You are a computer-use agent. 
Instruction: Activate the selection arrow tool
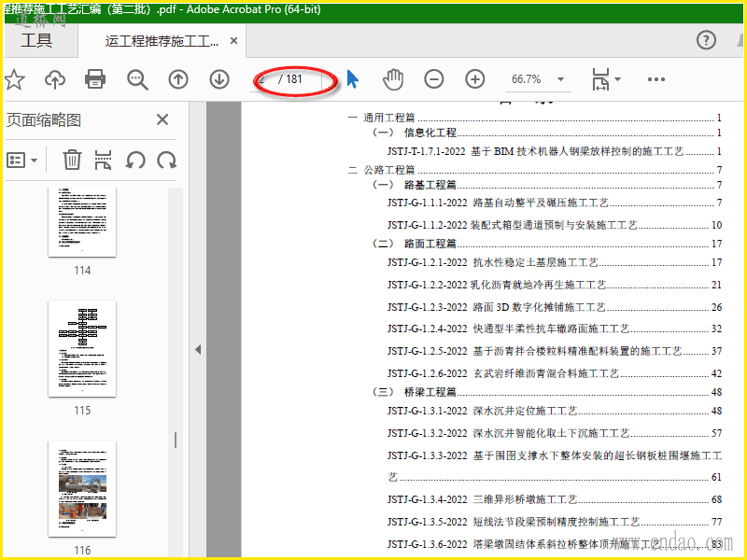click(353, 79)
